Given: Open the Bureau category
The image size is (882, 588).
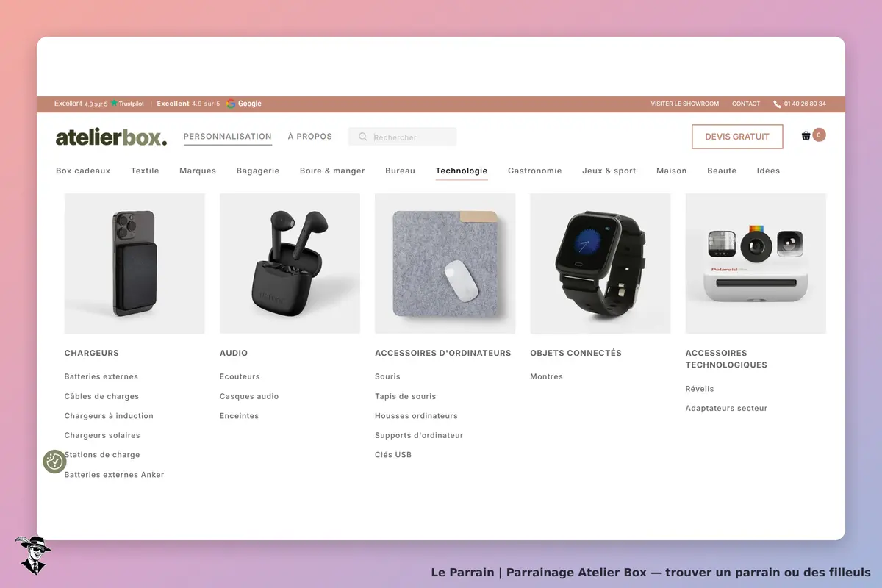Looking at the screenshot, I should click(400, 171).
